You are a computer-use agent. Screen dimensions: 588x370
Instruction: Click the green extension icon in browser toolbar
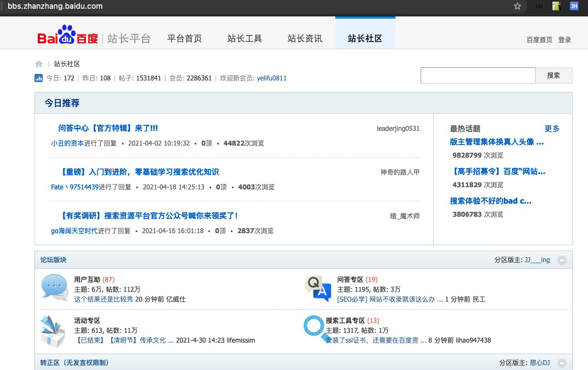556,6
